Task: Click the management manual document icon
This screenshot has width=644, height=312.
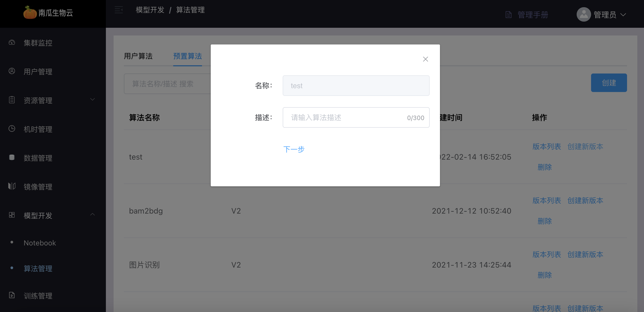Action: pos(508,15)
